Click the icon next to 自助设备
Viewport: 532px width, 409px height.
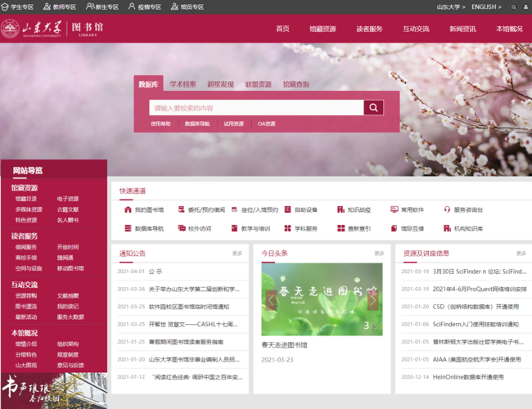[x=287, y=209]
